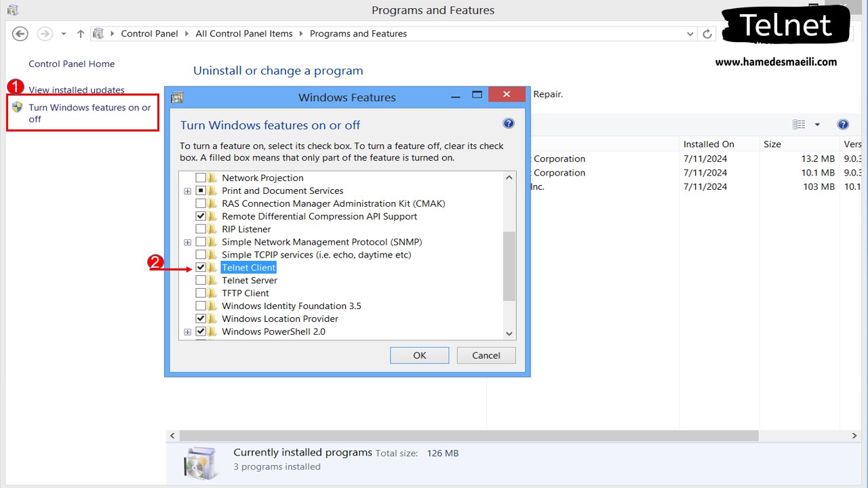Click Programs and Features breadcrumb
868x488 pixels.
358,33
